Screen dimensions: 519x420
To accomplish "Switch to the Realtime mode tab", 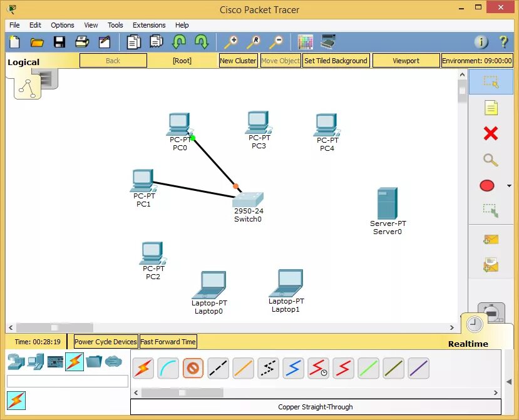I will pos(468,344).
